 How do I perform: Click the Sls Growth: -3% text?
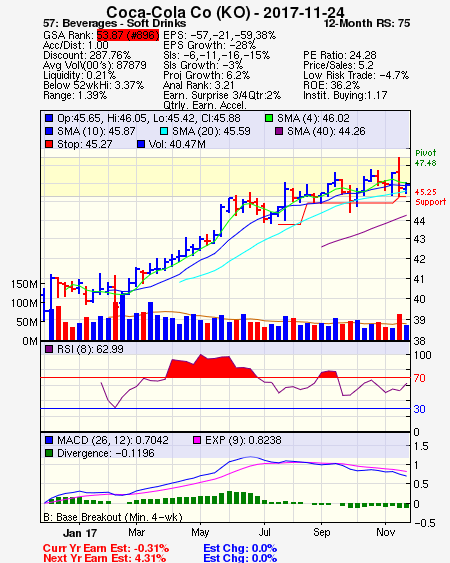203,65
